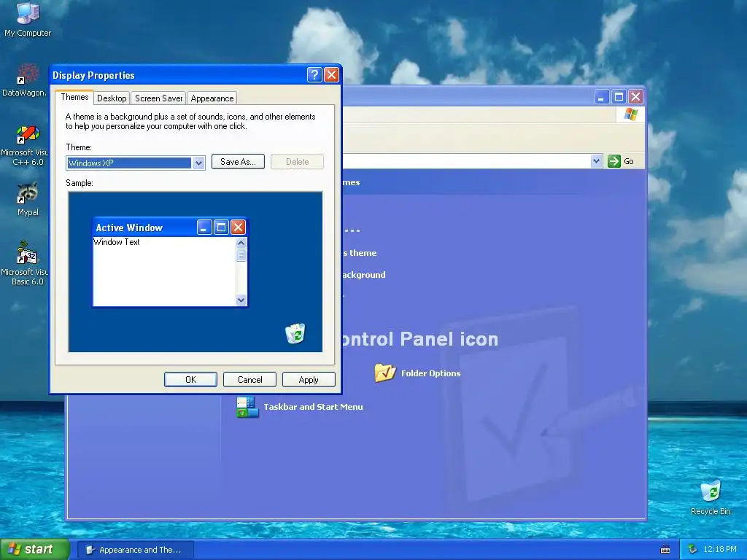Close the Display Properties dialog

tap(331, 75)
